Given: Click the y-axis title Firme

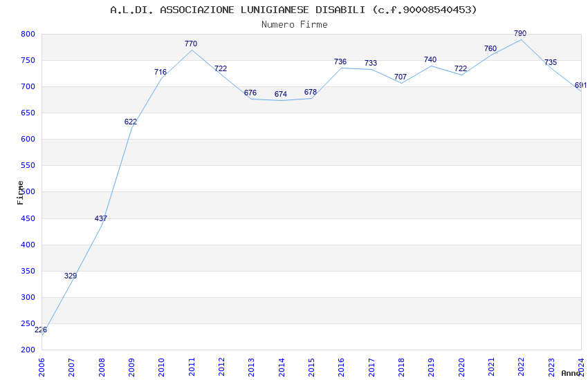Looking at the screenshot, I should click(20, 193).
